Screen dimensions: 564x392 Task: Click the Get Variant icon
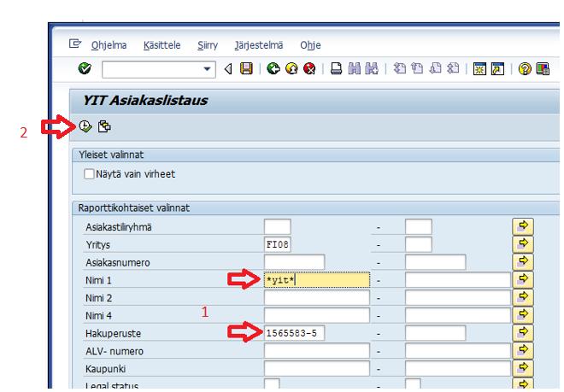pos(104,126)
